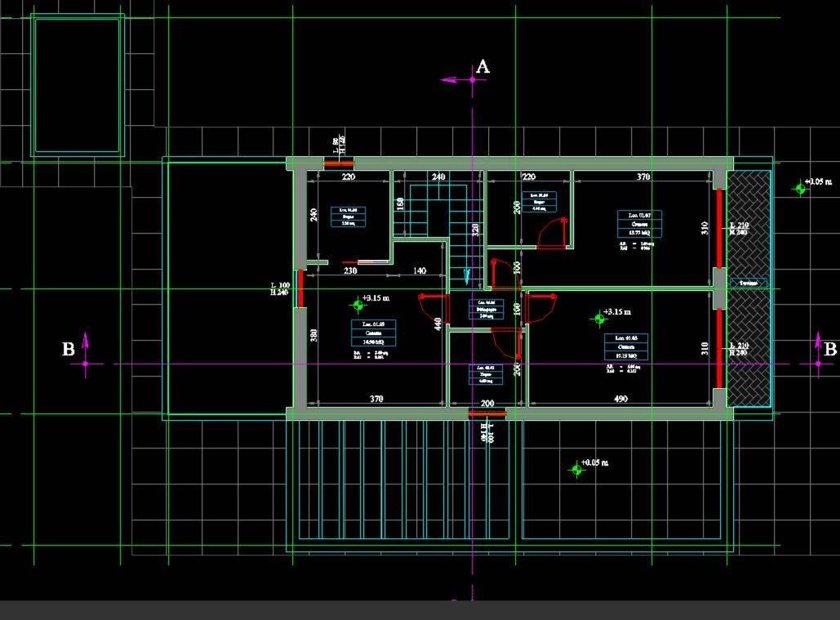Screen dimensions: 840x620
Task: Select the terrace label box in the hatched balcony
Action: 749,283
